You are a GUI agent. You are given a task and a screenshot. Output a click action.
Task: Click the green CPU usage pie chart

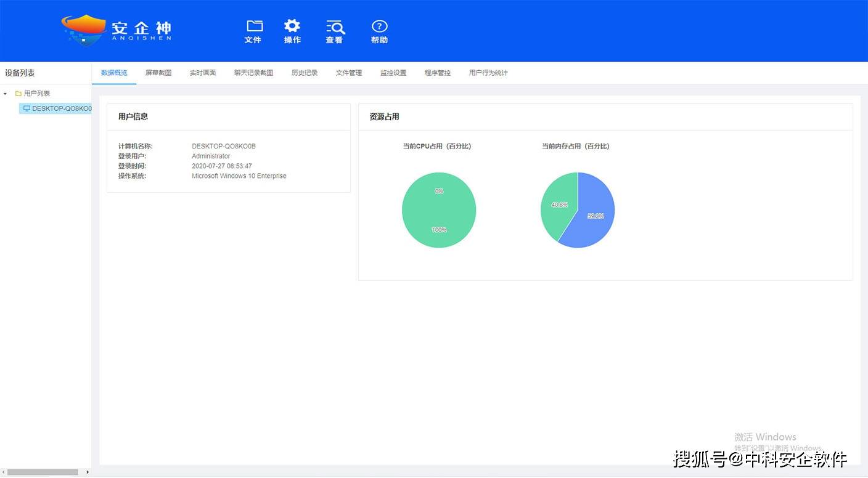click(x=439, y=210)
